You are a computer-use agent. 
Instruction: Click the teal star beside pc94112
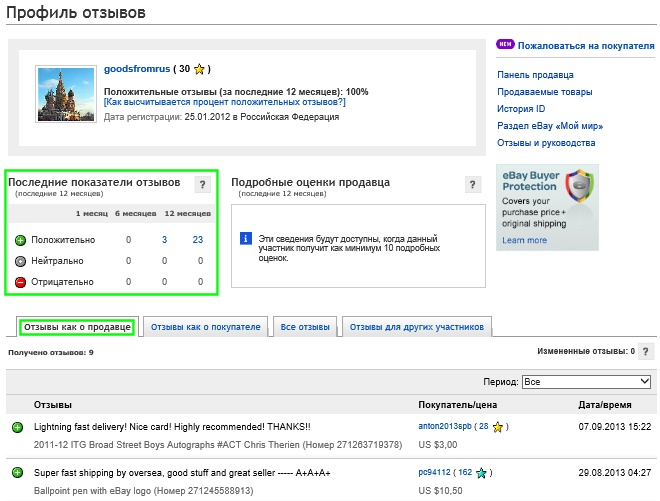click(481, 473)
